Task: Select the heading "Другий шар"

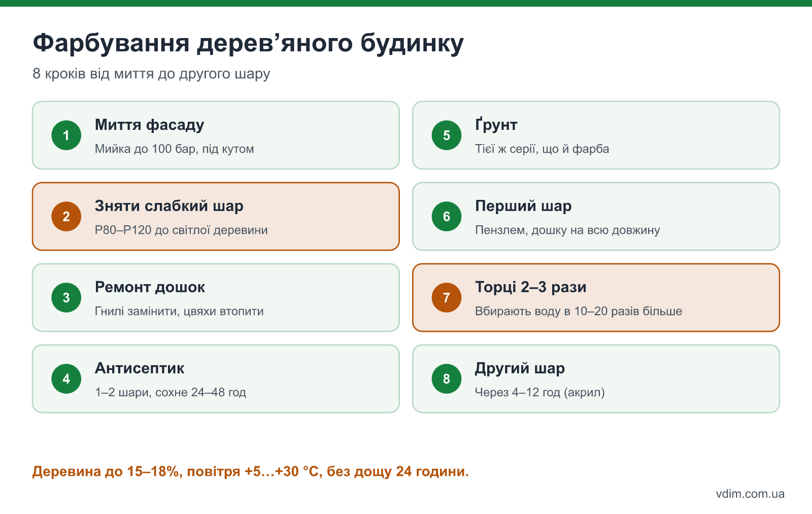Action: tap(520, 368)
